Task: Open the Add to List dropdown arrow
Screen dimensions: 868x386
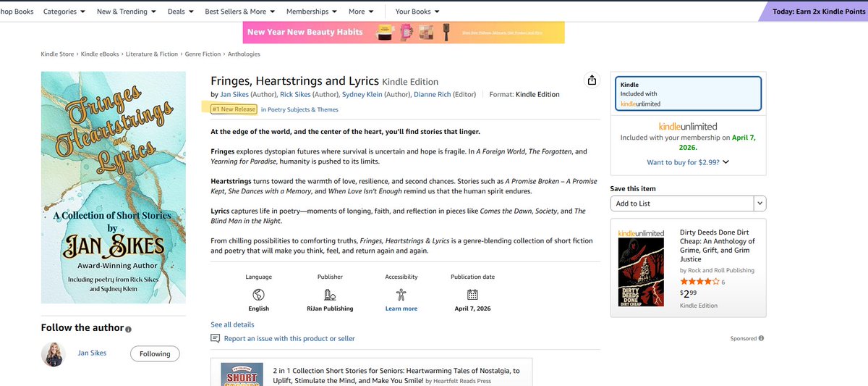Action: (759, 204)
